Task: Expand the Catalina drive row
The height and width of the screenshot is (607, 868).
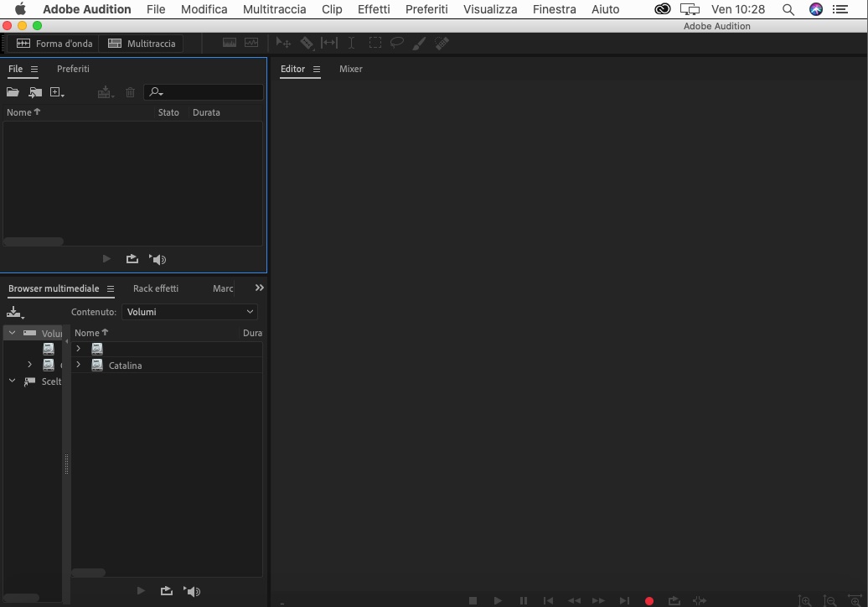Action: [x=78, y=365]
